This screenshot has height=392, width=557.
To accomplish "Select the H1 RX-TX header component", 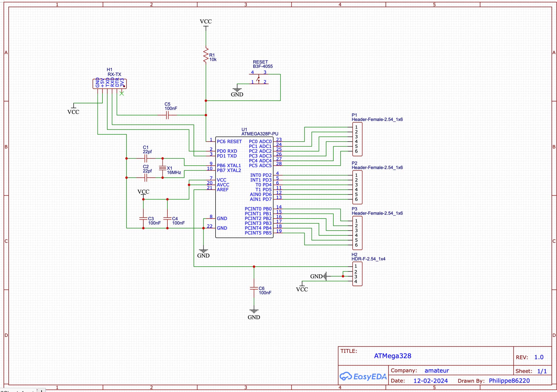I will pyautogui.click(x=110, y=84).
